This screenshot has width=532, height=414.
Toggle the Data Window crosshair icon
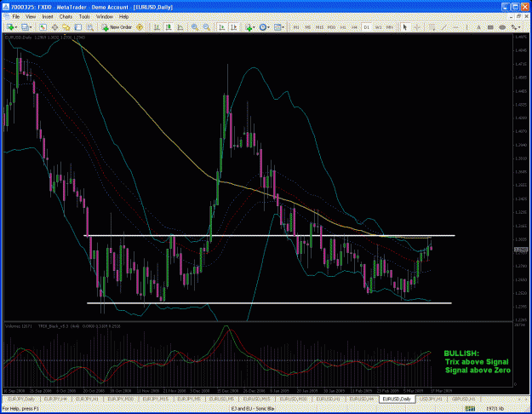click(x=54, y=27)
